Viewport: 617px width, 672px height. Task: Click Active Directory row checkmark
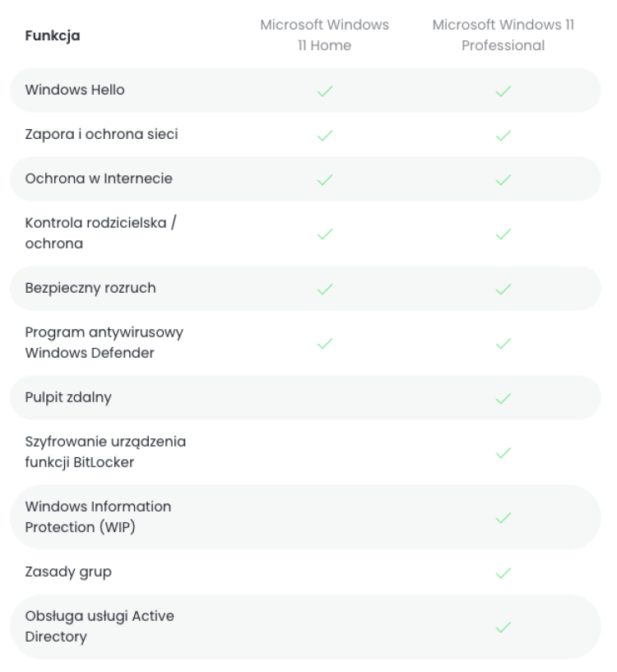(x=503, y=627)
